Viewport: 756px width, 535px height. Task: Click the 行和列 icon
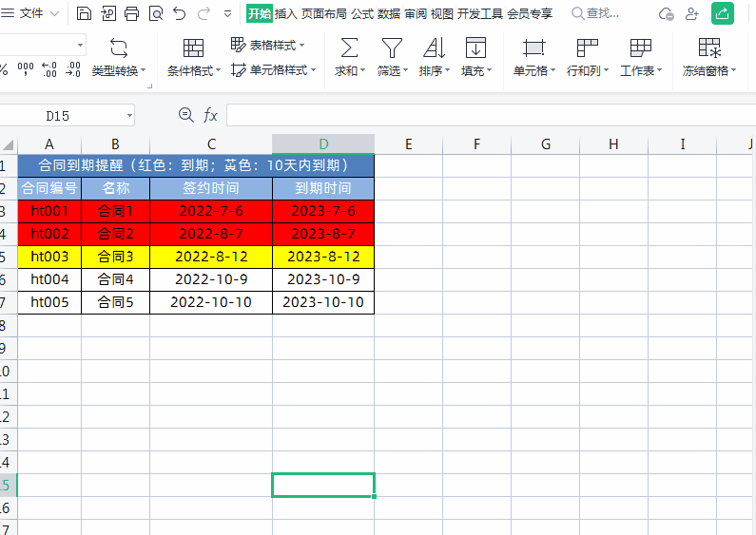pyautogui.click(x=588, y=48)
